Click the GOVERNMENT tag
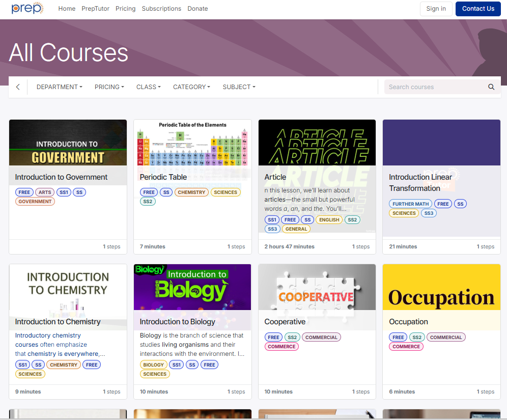 (35, 202)
